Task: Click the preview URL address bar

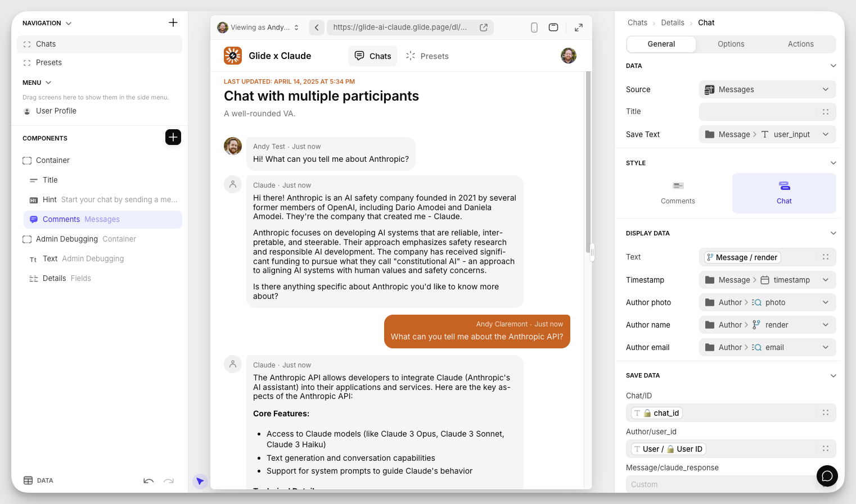Action: 410,27
